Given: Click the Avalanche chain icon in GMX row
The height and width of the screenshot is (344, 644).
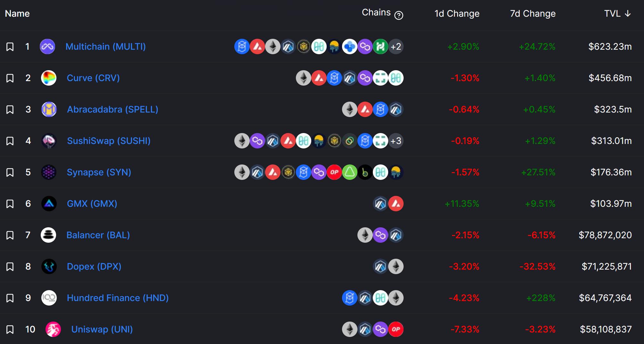Looking at the screenshot, I should point(396,204).
